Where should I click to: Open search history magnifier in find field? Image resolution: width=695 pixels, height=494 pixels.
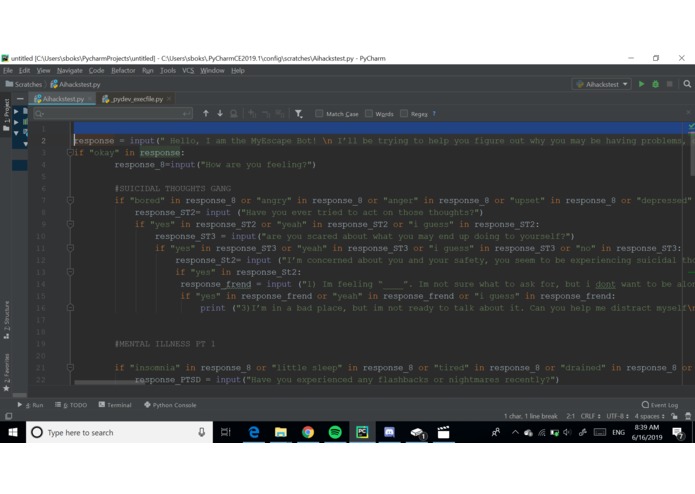[x=39, y=114]
